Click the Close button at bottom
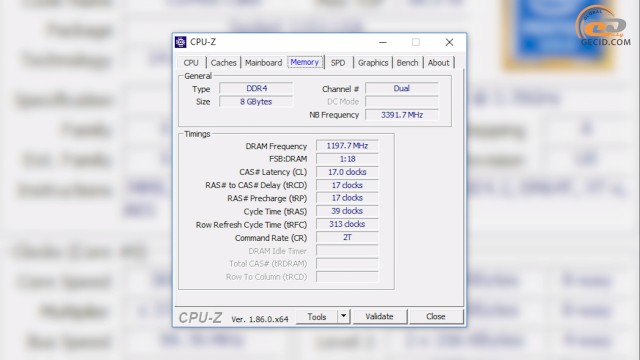Screen dimensions: 640x360 coord(436,317)
